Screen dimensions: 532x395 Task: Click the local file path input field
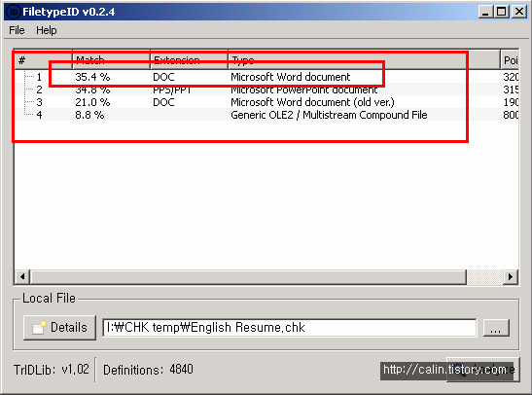(290, 328)
